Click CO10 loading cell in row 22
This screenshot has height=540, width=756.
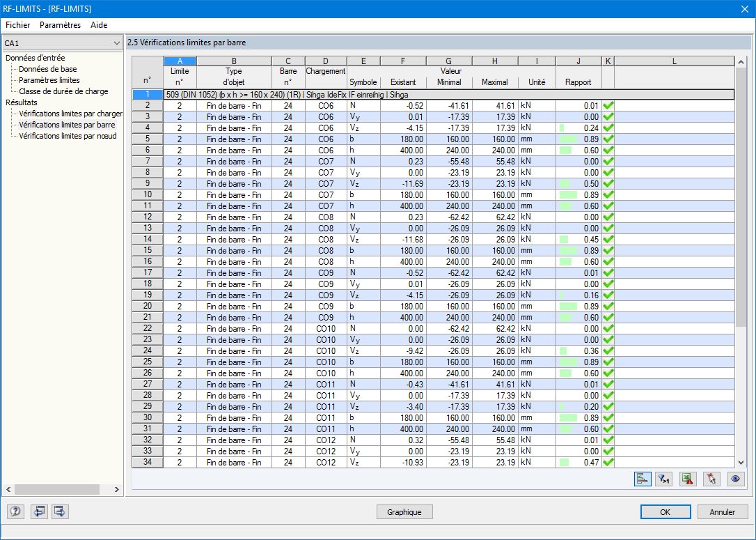[x=326, y=329]
